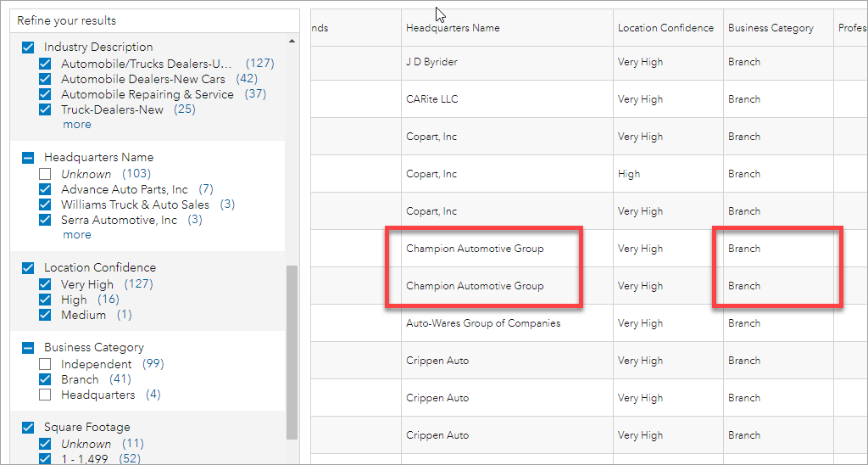Click the High location confidence table cell
The image size is (868, 465).
pyautogui.click(x=668, y=174)
